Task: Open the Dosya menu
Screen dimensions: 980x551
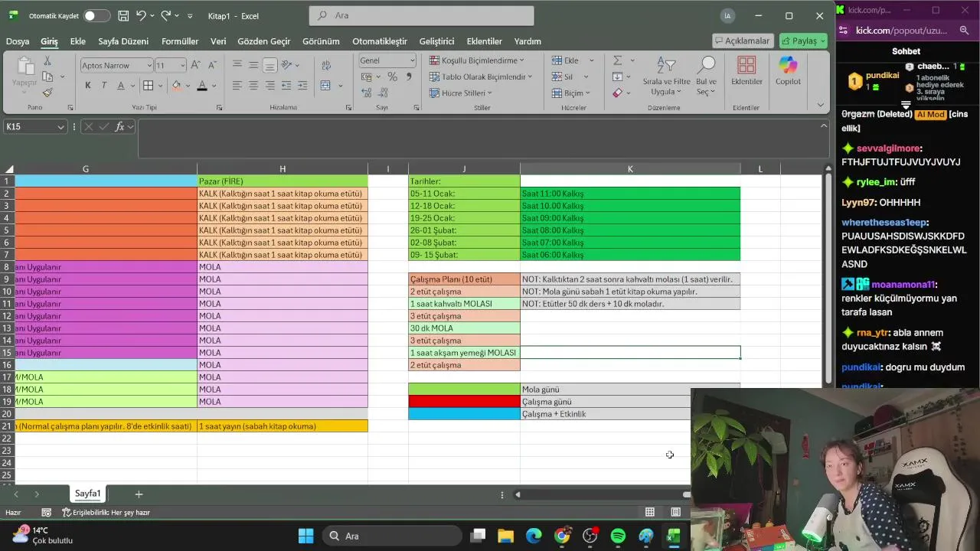Action: 18,41
